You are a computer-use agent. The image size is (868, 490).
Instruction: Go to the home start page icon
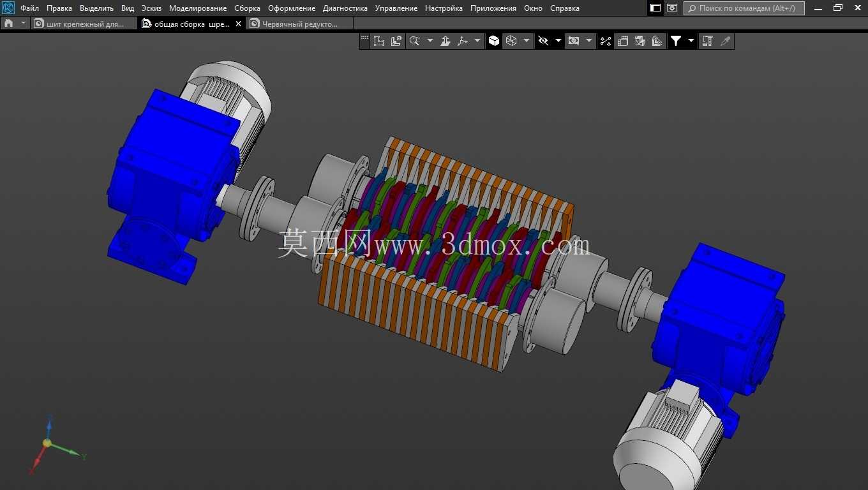pos(8,23)
